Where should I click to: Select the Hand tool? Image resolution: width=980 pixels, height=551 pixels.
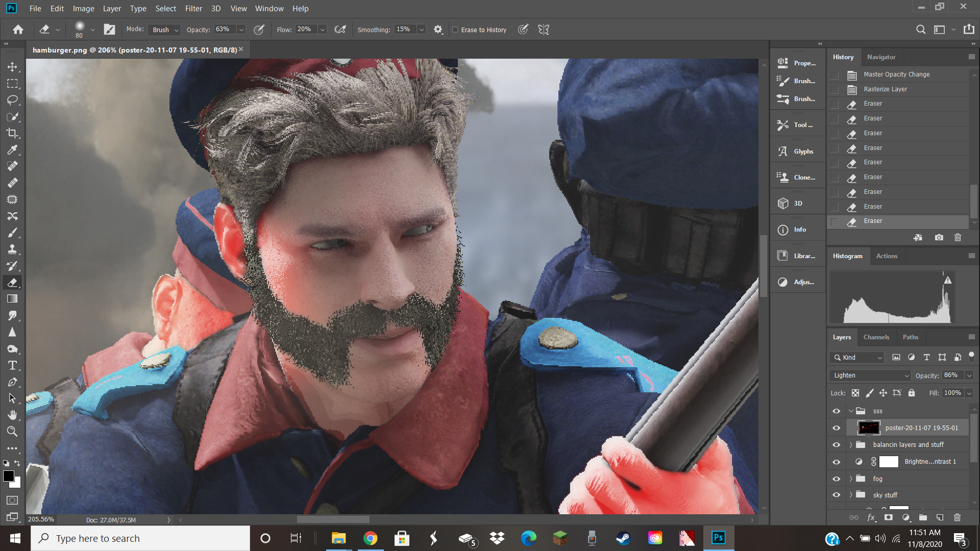point(12,415)
